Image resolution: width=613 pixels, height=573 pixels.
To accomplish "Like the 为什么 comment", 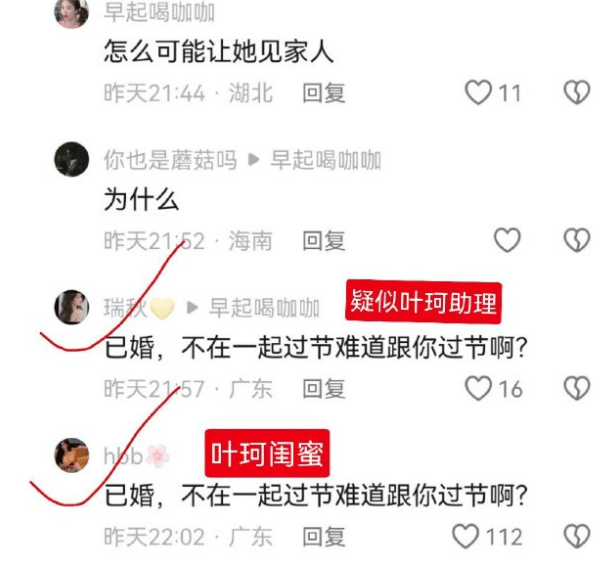I will pos(507,240).
